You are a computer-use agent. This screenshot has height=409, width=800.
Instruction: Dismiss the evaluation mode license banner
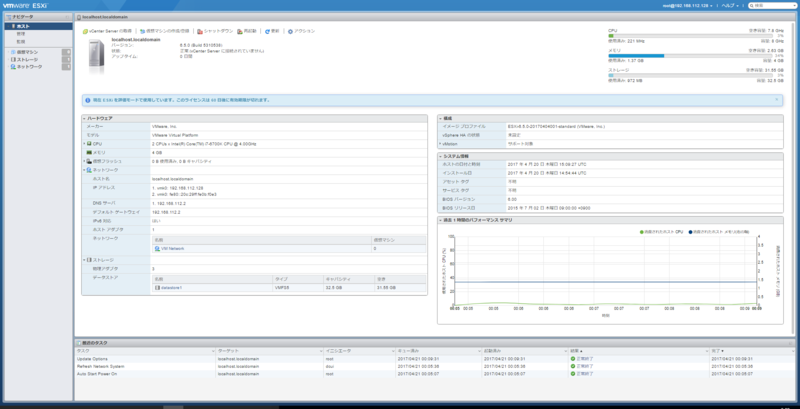(x=777, y=99)
